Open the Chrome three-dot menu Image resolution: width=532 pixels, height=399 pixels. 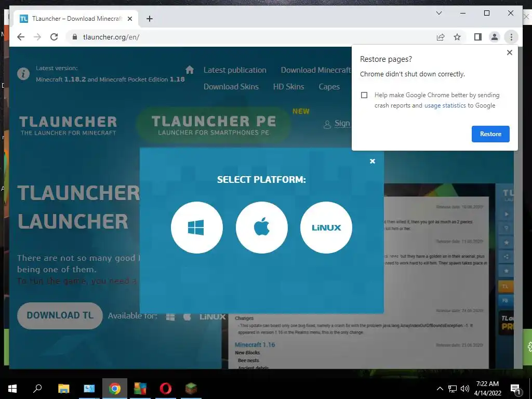coord(511,37)
